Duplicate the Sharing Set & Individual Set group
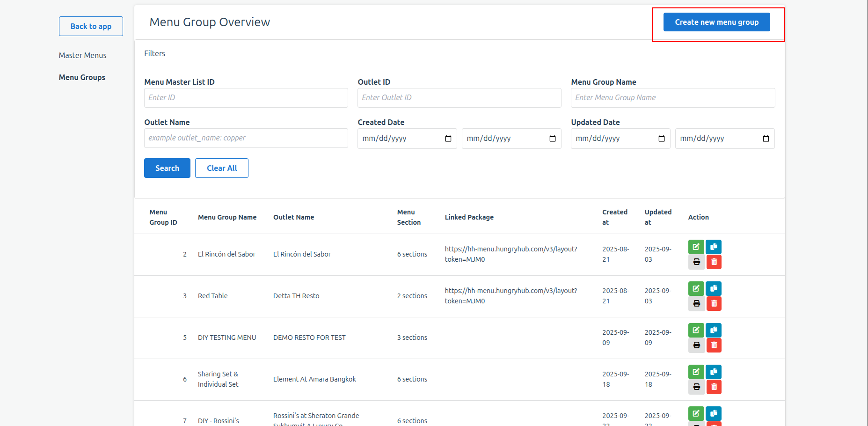This screenshot has width=868, height=426. [x=713, y=372]
